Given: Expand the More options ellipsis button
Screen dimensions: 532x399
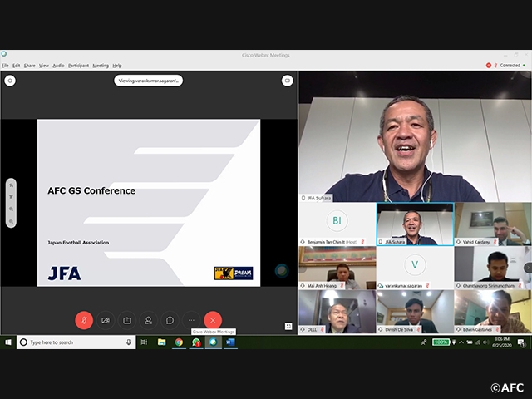Looking at the screenshot, I should click(x=191, y=320).
